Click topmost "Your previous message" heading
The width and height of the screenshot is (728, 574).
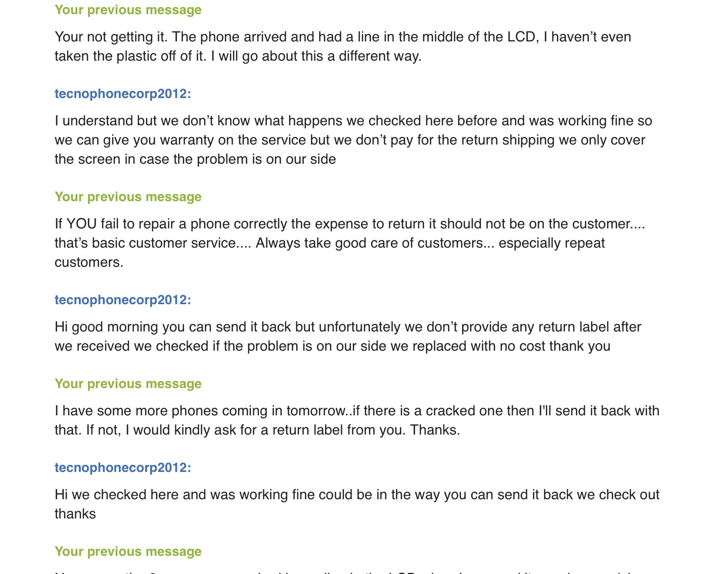tap(128, 10)
